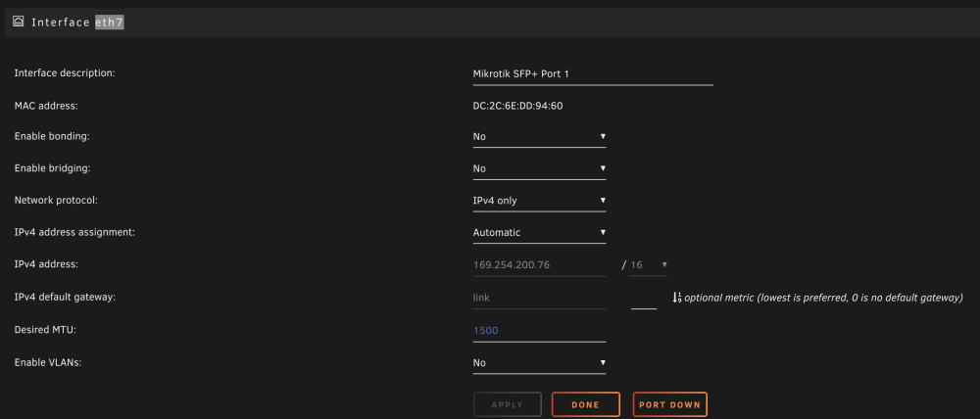Click the optional metric input field
Image resolution: width=980 pixels, height=419 pixels.
click(644, 299)
